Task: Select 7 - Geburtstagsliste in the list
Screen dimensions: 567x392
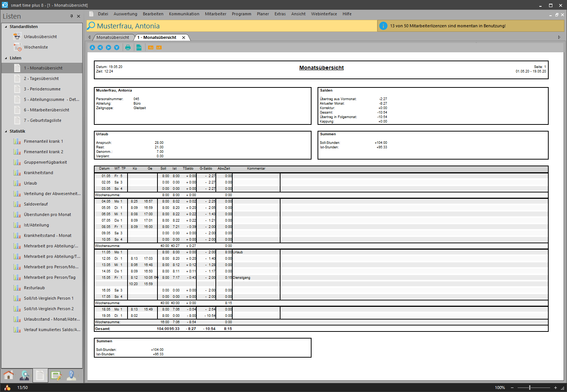Action: tap(42, 120)
